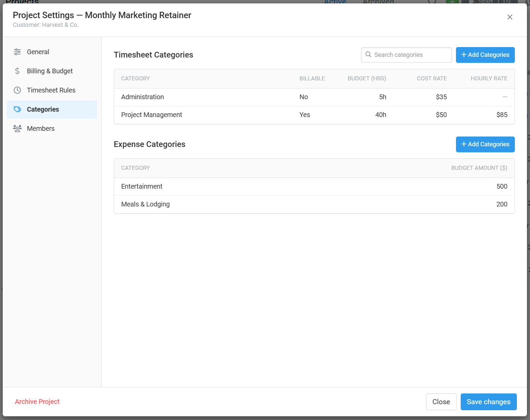
Task: Add Categories to Timesheet Categories
Action: click(485, 55)
